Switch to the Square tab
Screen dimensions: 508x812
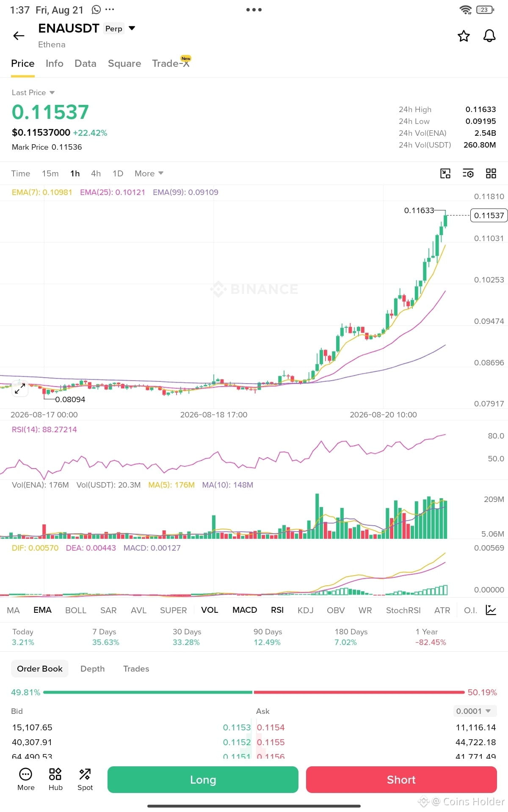point(124,63)
